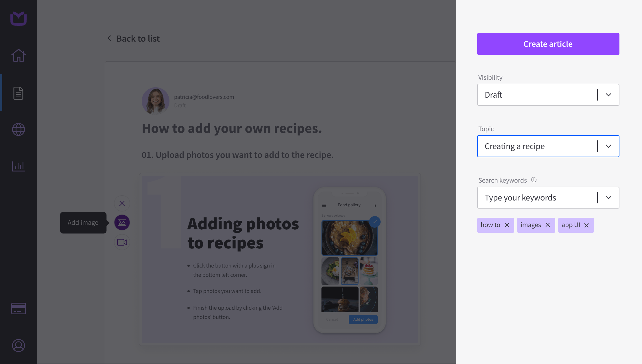This screenshot has height=364, width=642.
Task: Click the Globe/Translations icon in sidebar
Action: (x=19, y=129)
